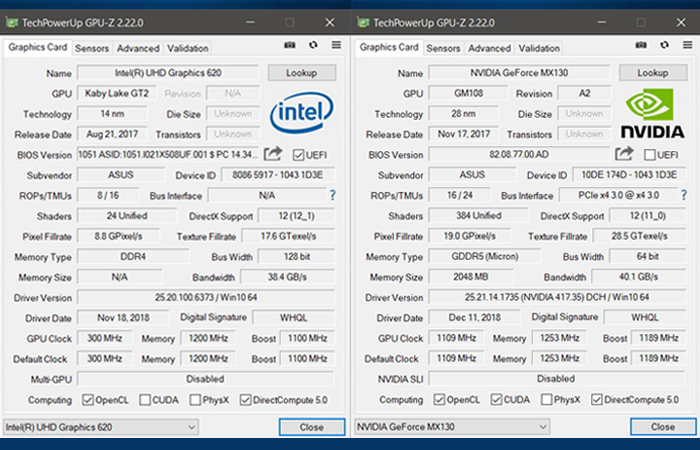
Task: Toggle OpenCL checkbox in Intel window
Action: [88, 400]
